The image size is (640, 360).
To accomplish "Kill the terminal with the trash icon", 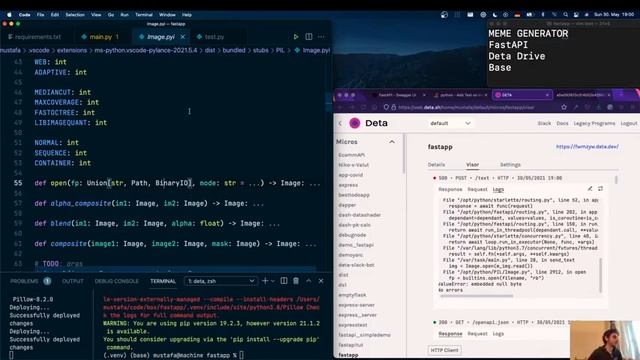I will (x=296, y=281).
